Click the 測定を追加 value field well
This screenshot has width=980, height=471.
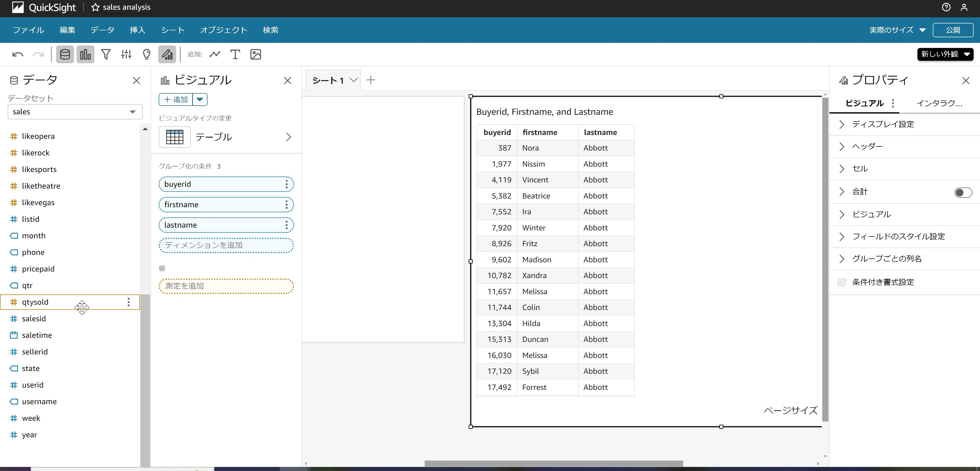tap(226, 286)
